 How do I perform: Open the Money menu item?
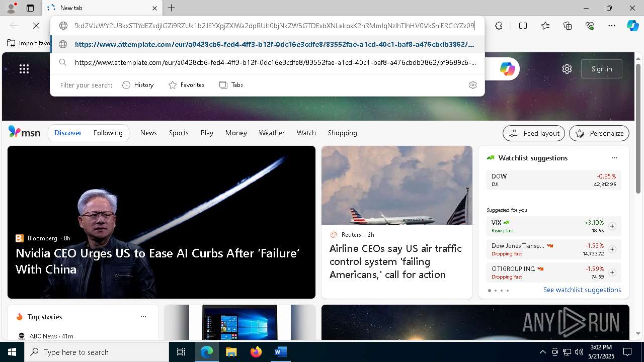click(236, 133)
